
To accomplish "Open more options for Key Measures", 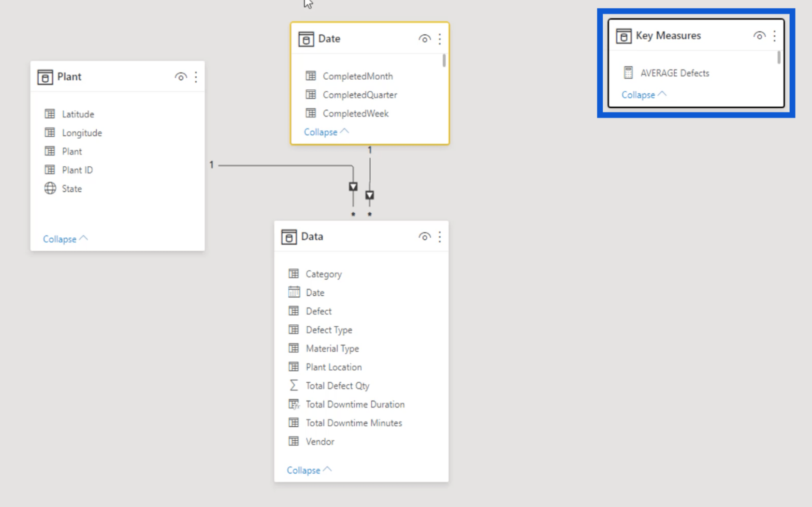I will tap(774, 36).
